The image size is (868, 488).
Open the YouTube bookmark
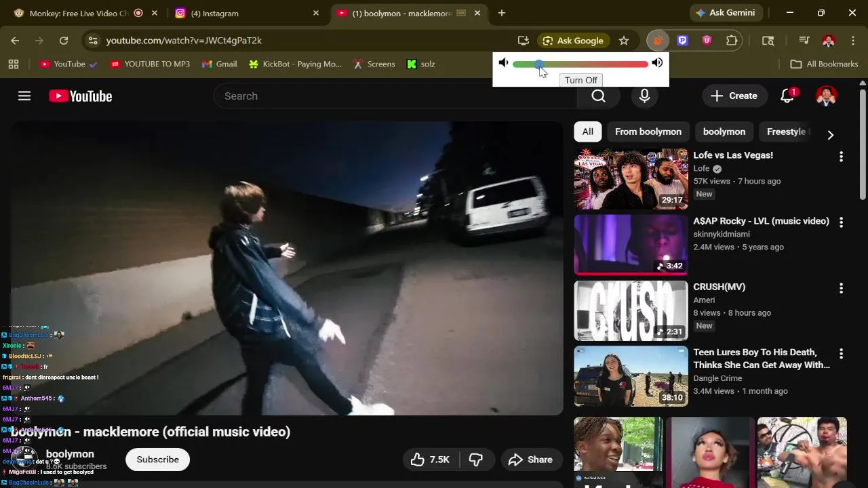(68, 64)
